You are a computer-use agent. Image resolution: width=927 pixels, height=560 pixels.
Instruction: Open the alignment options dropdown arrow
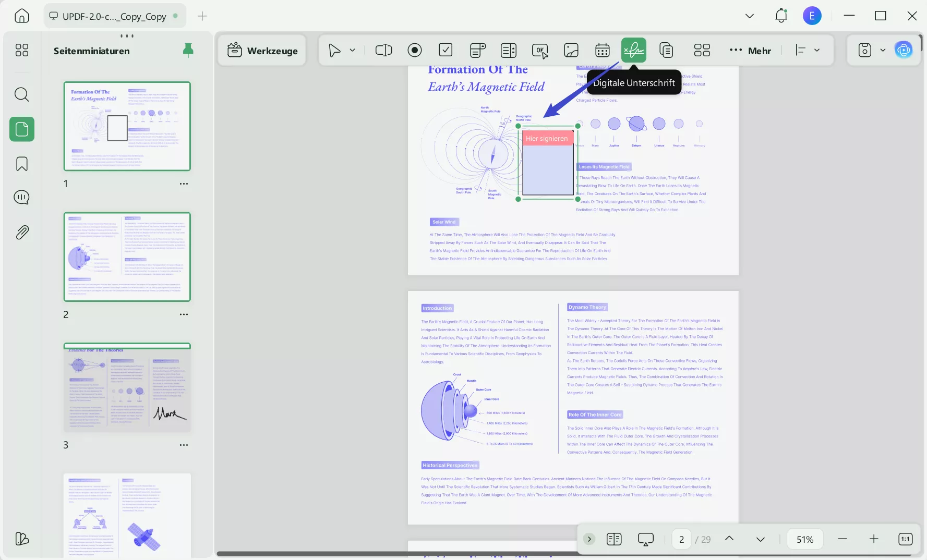coord(817,50)
